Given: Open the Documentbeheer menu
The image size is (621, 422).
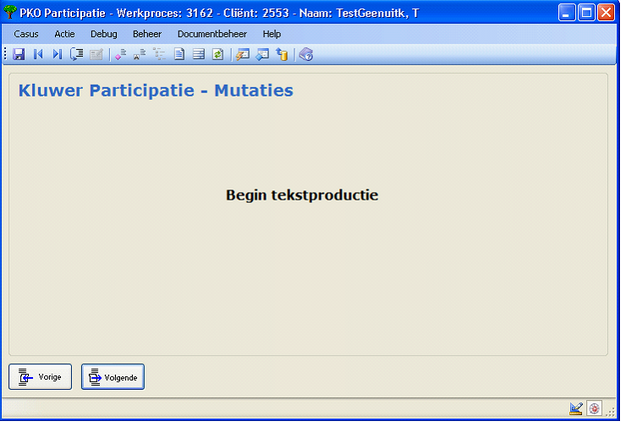Looking at the screenshot, I should pyautogui.click(x=212, y=34).
